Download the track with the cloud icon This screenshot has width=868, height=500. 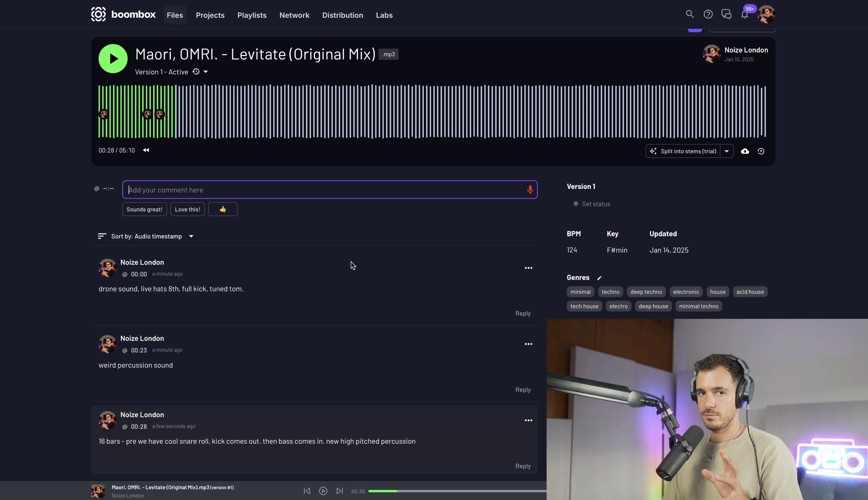point(745,151)
